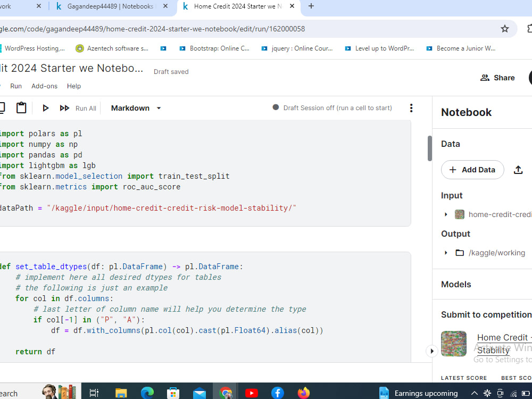Click the LATEST SCORE label
The width and height of the screenshot is (532, 399).
pyautogui.click(x=464, y=378)
